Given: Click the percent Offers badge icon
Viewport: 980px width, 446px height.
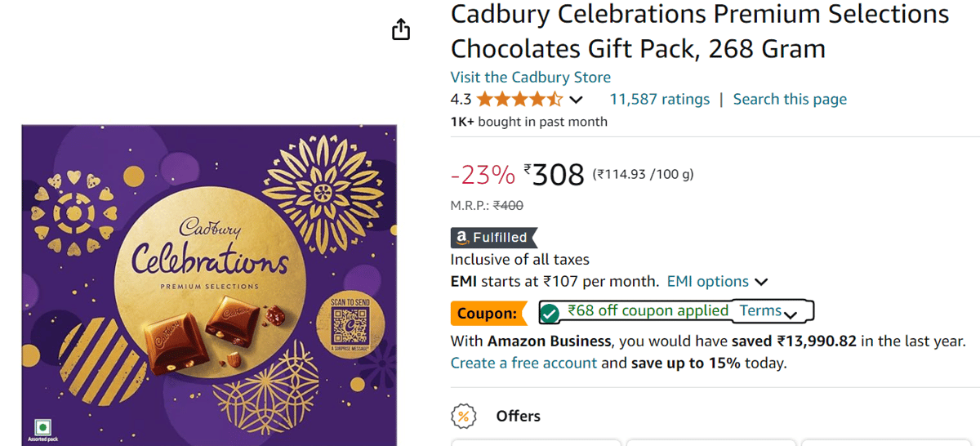Looking at the screenshot, I should point(464,417).
